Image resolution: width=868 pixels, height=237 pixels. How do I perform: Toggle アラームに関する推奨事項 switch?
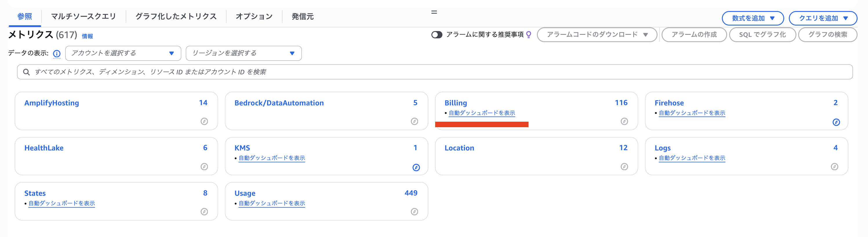coord(437,35)
